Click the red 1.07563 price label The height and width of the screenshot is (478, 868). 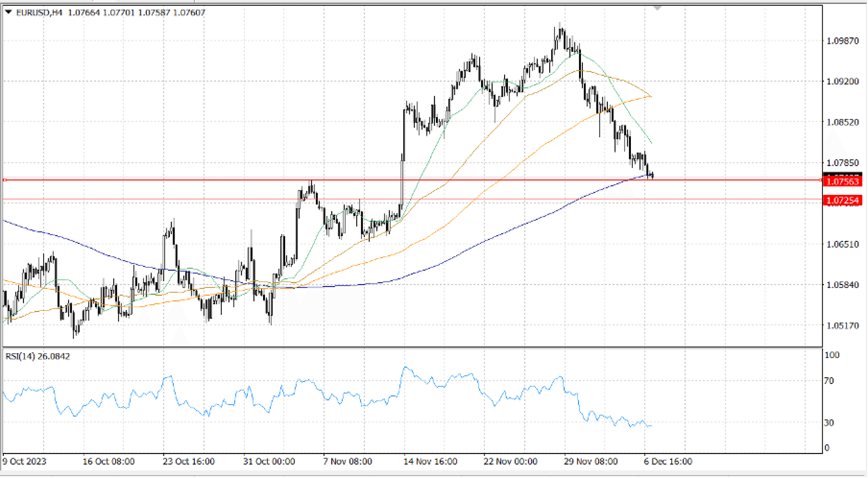tap(842, 182)
